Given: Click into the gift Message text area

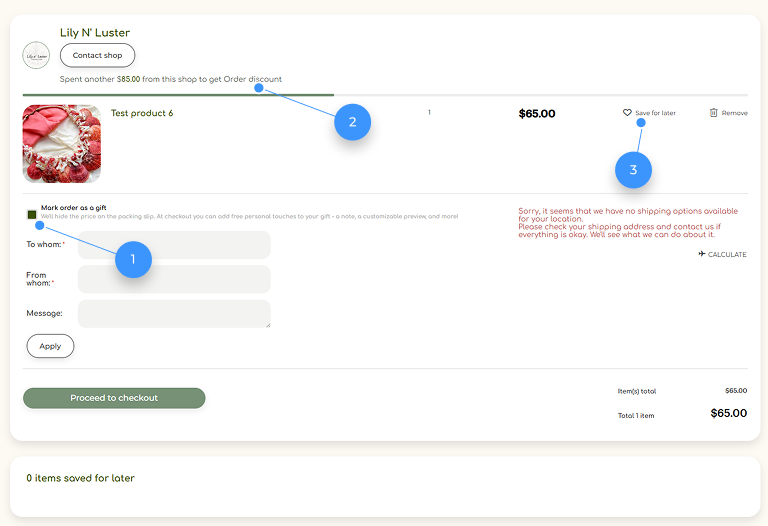Looking at the screenshot, I should [x=174, y=313].
